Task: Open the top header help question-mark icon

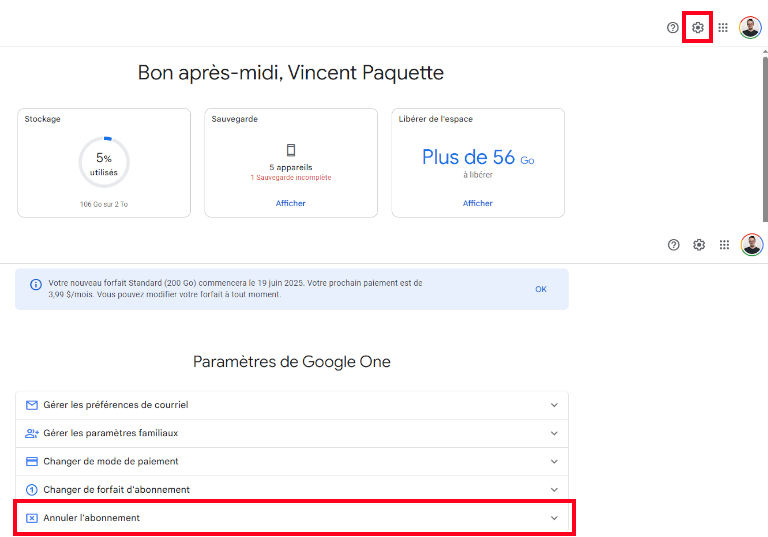Action: point(672,27)
